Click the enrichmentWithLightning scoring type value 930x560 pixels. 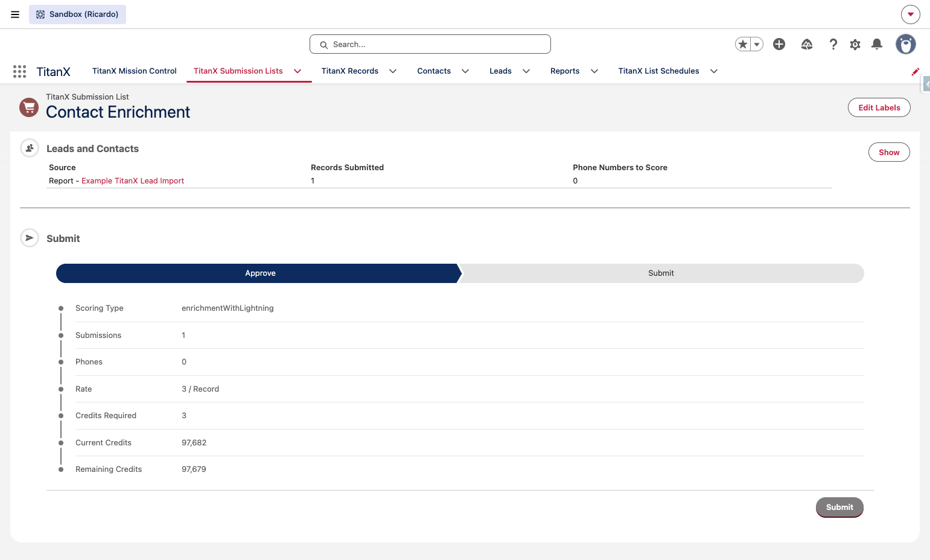coord(228,308)
